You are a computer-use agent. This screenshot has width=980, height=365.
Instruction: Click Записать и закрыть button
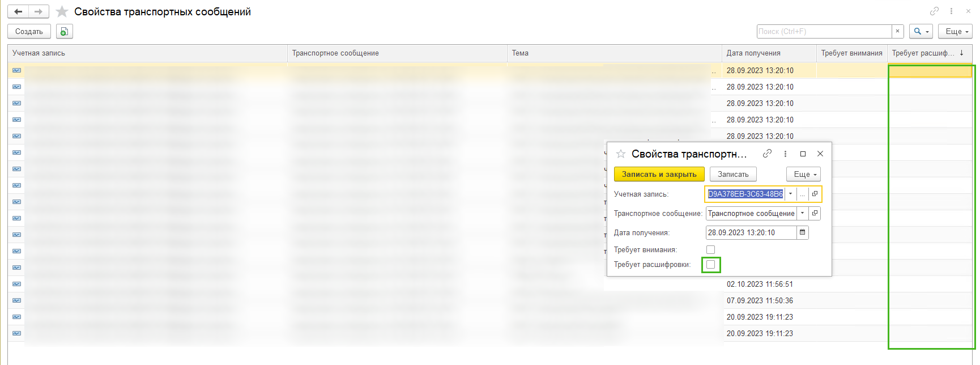[659, 175]
